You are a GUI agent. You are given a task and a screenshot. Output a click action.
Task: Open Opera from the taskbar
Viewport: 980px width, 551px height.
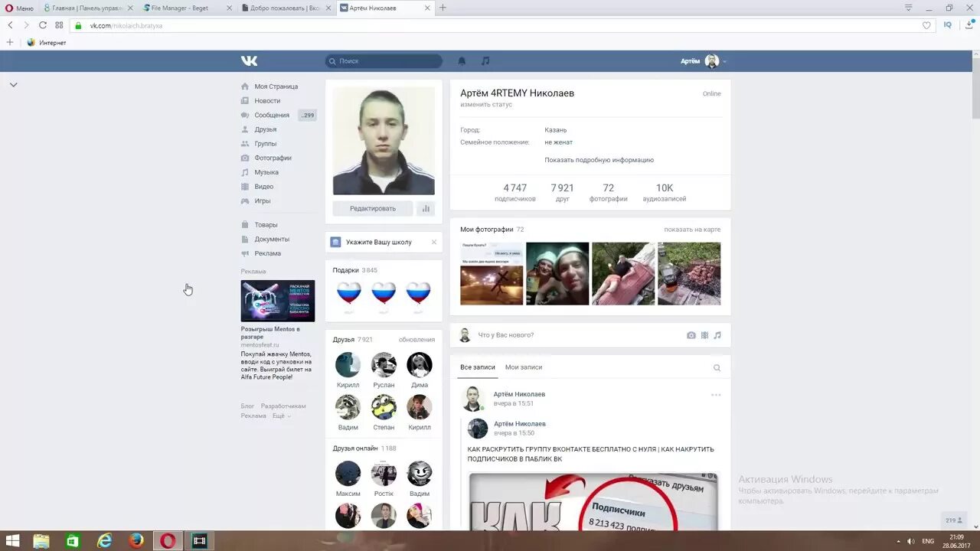pos(168,541)
